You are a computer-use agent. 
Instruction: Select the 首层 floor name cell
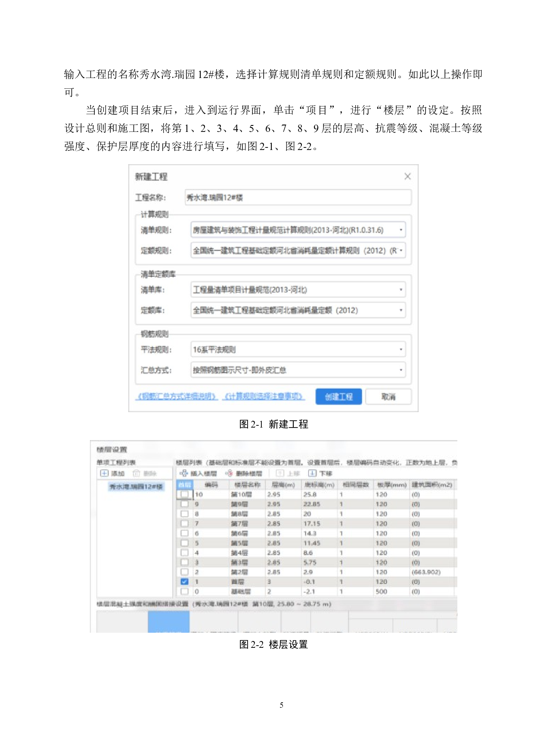247,581
